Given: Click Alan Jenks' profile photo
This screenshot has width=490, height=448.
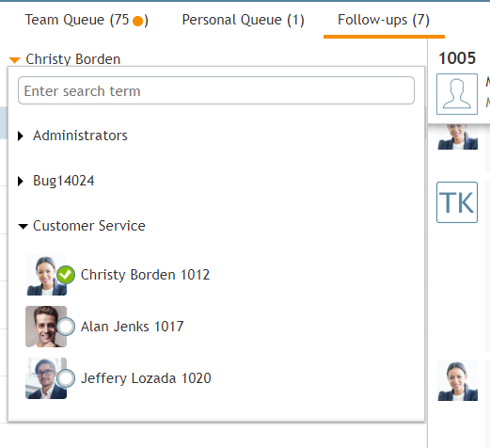Looking at the screenshot, I should tap(46, 327).
